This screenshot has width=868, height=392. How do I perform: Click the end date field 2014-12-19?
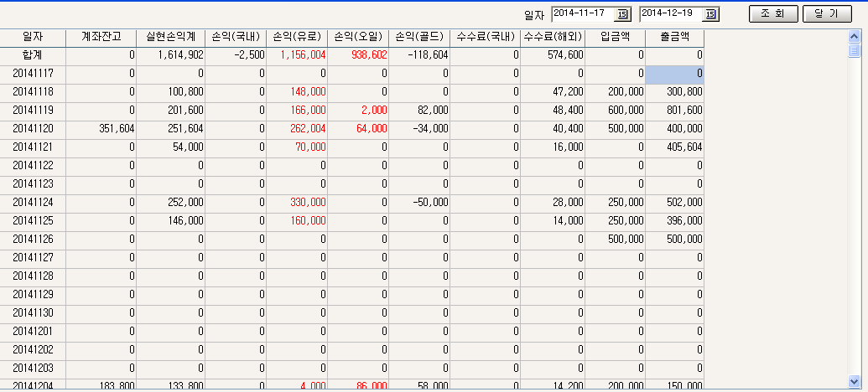point(670,14)
